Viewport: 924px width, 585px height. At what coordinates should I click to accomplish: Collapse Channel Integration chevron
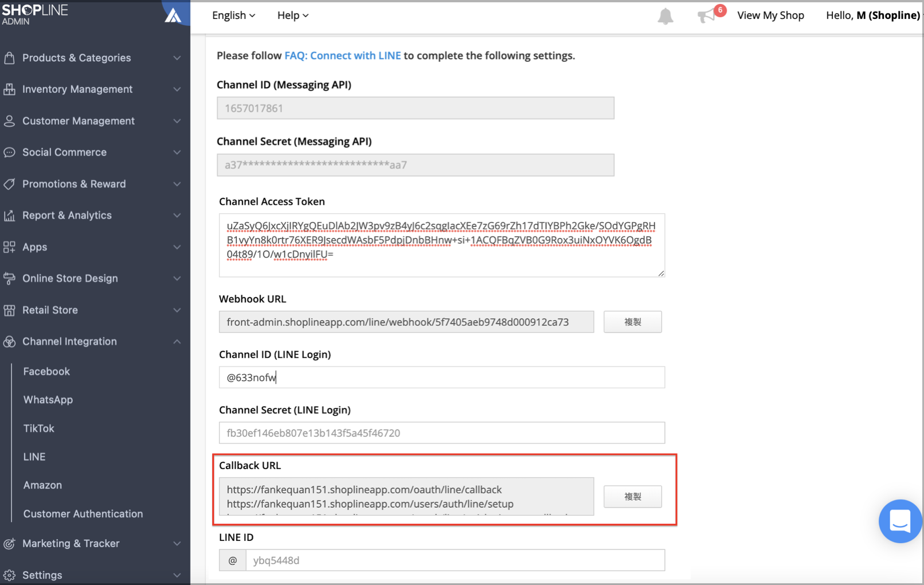pyautogui.click(x=177, y=342)
